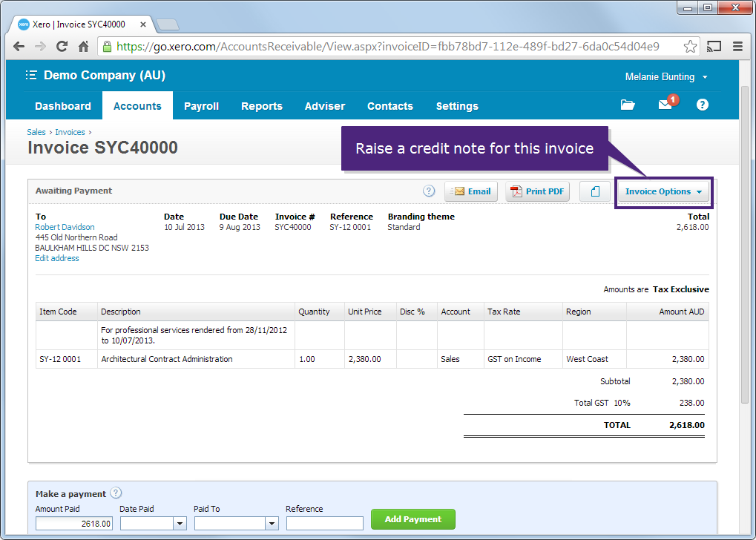Open the inbox envelope with notification badge

click(x=664, y=105)
